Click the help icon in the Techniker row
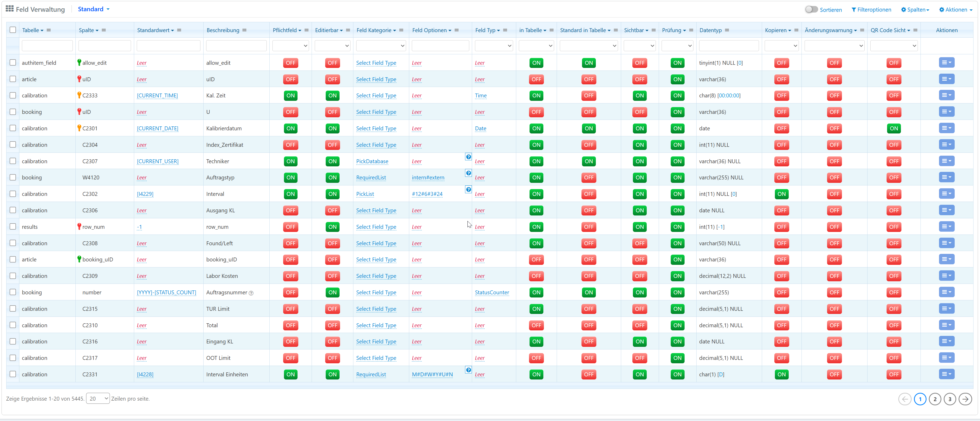Screen dimensions: 980x421 point(468,157)
